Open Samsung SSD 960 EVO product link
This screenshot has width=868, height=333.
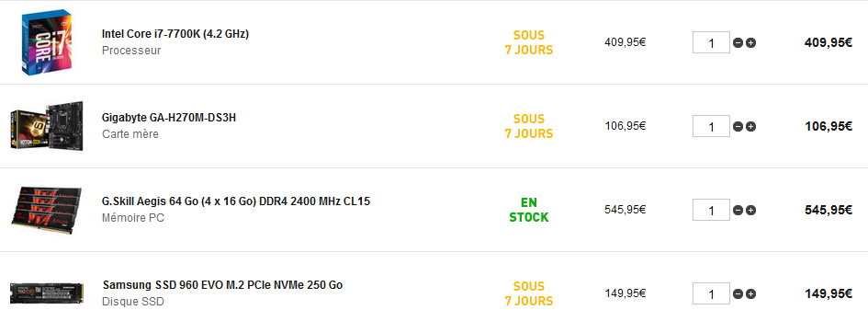[x=222, y=285]
